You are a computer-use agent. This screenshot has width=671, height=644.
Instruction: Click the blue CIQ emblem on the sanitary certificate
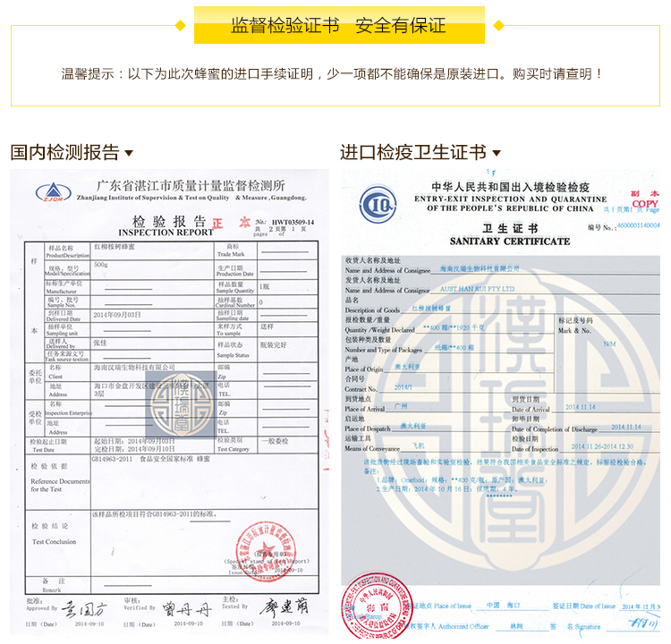(x=378, y=203)
